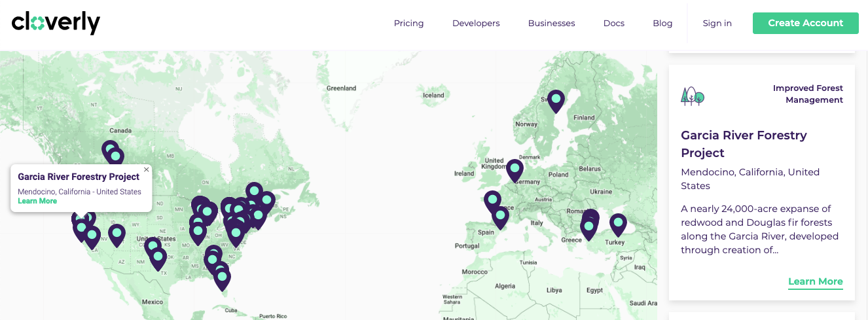
Task: Click the card's Mendocino, California, United States text
Action: point(750,179)
